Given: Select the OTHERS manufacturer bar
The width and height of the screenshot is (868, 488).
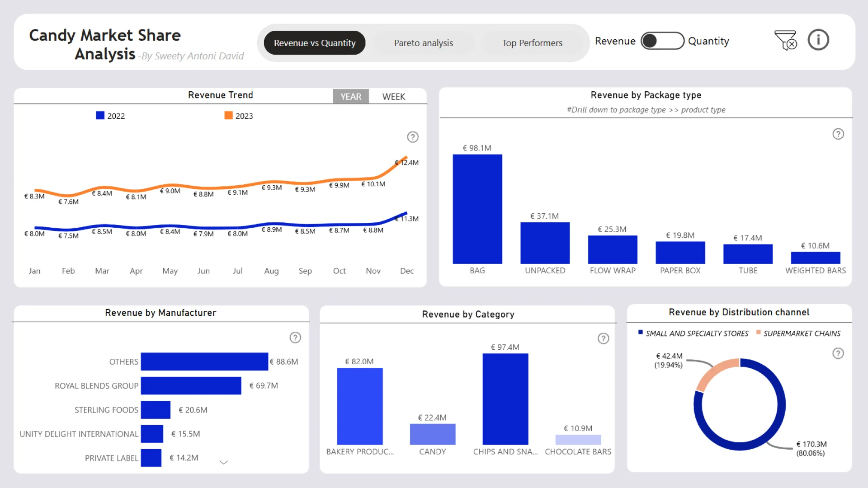Looking at the screenshot, I should [x=204, y=361].
